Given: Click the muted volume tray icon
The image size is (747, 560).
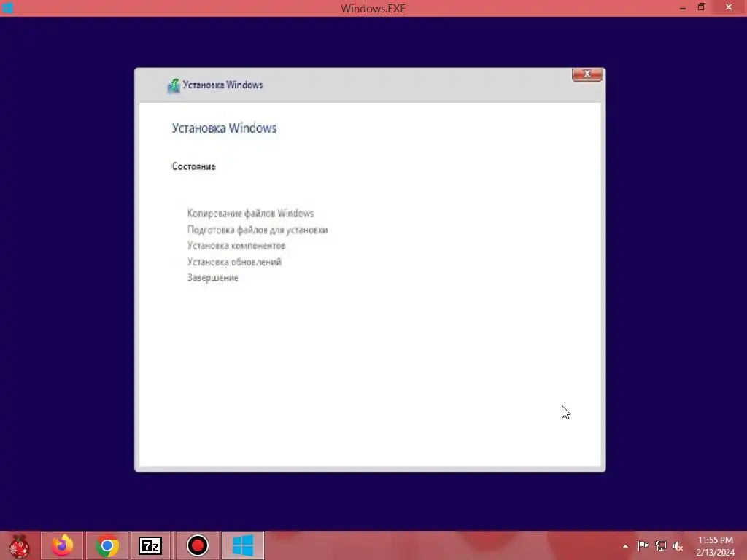Looking at the screenshot, I should 678,545.
